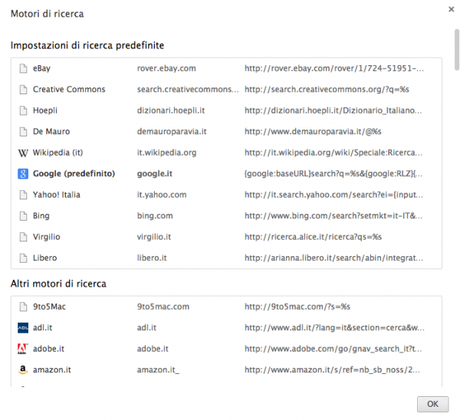Confirm with the OK button
The width and height of the screenshot is (460, 420).
(433, 404)
